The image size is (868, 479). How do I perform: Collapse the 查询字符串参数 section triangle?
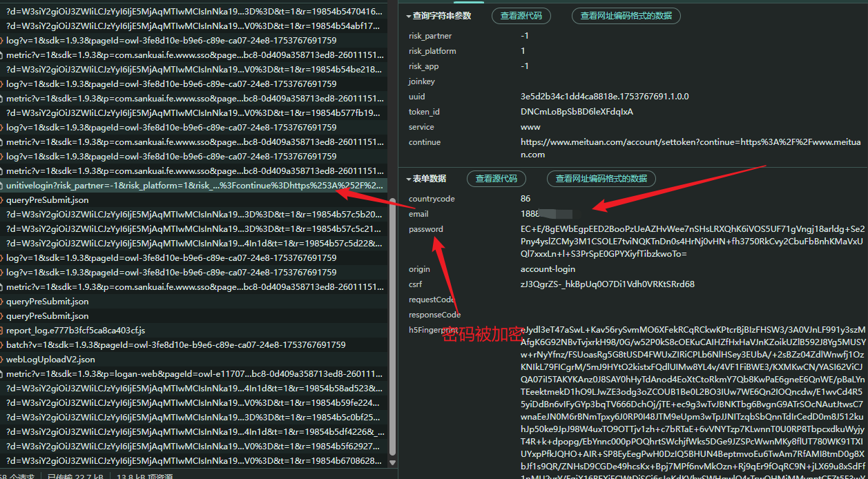tap(408, 16)
